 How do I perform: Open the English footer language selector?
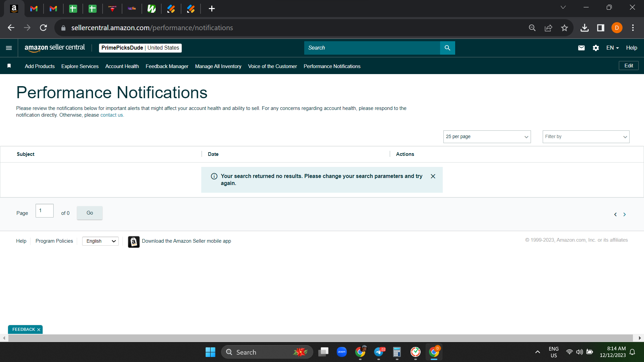point(101,241)
